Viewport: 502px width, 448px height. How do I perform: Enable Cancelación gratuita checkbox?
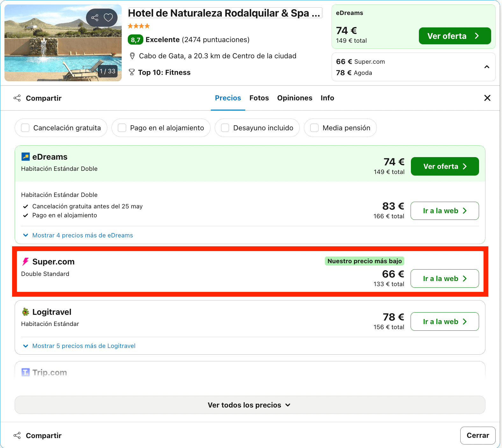25,128
